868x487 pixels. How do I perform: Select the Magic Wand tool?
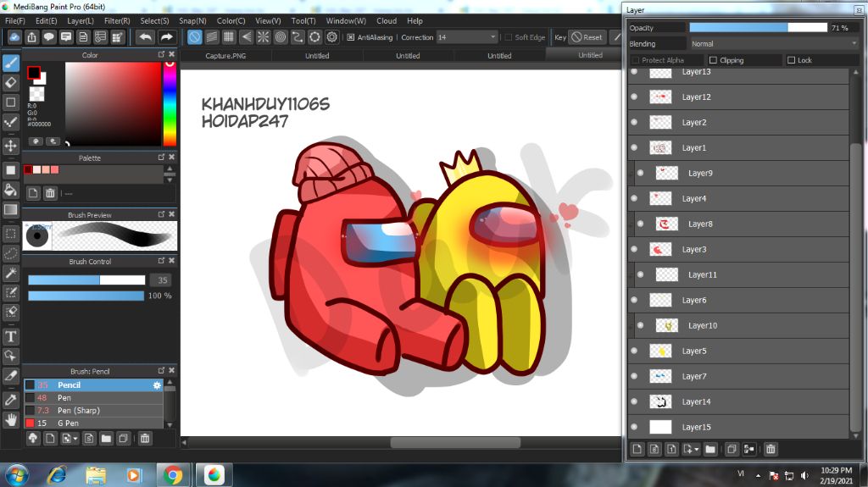[10, 273]
